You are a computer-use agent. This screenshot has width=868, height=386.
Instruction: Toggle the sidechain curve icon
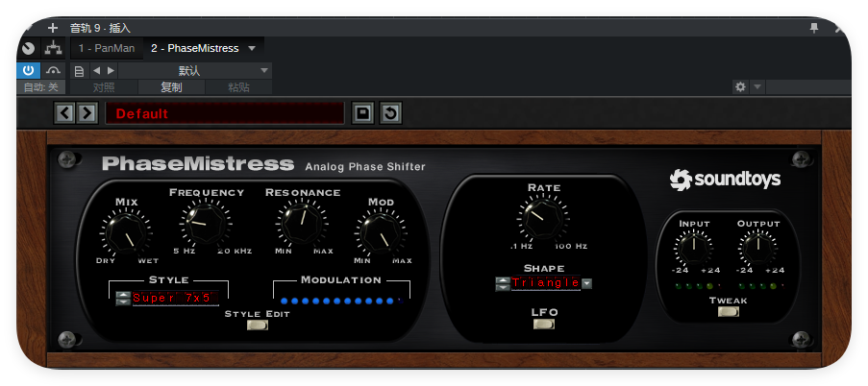coord(53,70)
